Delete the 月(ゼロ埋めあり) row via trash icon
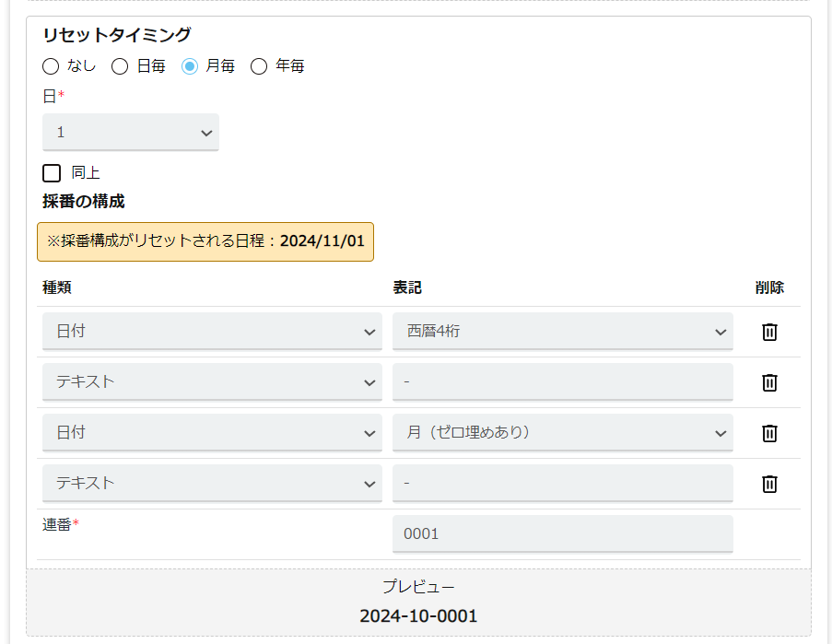832x644 pixels. (769, 433)
